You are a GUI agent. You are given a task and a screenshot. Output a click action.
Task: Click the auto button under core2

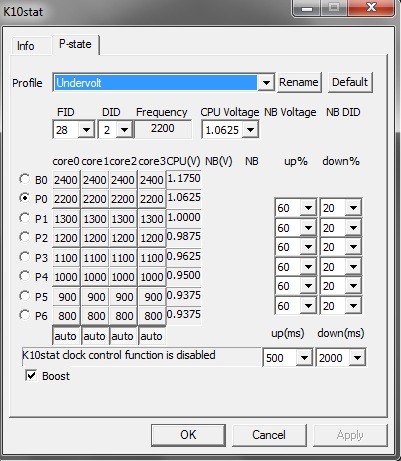click(x=123, y=336)
